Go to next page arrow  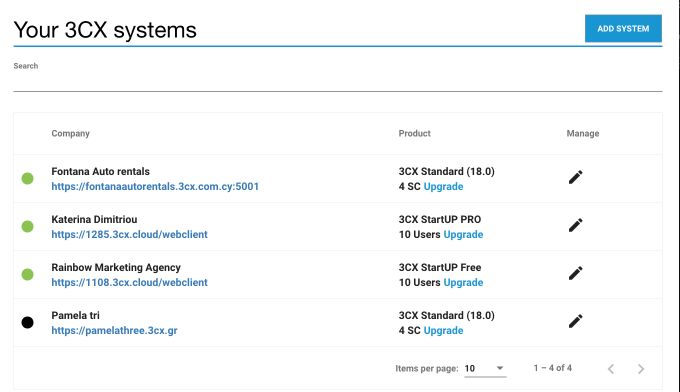(x=641, y=369)
